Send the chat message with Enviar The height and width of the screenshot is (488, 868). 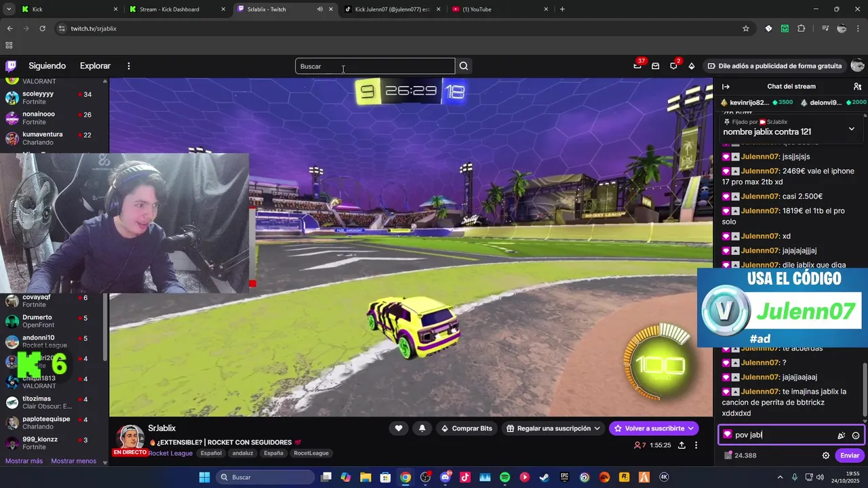pos(850,455)
